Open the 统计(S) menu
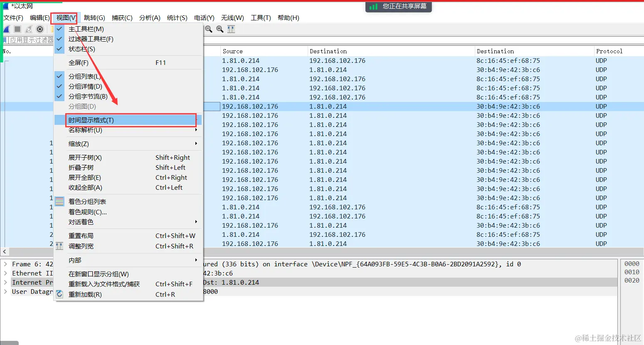 coord(177,18)
